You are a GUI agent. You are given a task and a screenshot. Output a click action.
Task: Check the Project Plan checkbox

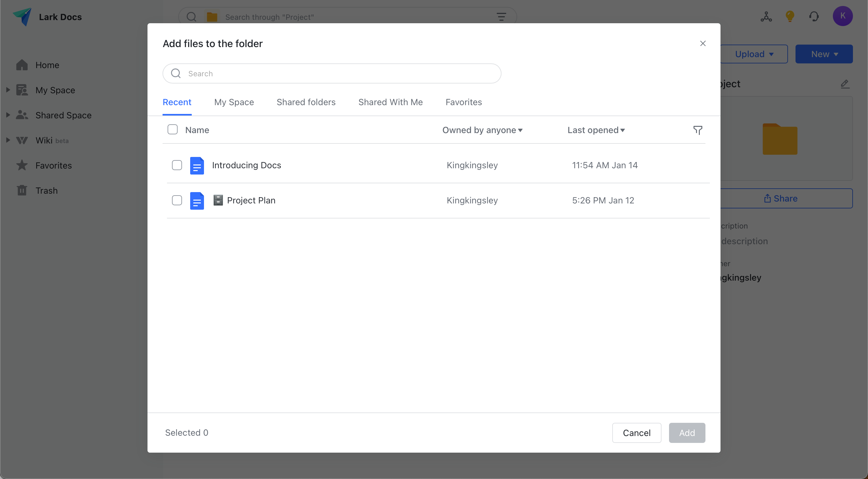[177, 200]
